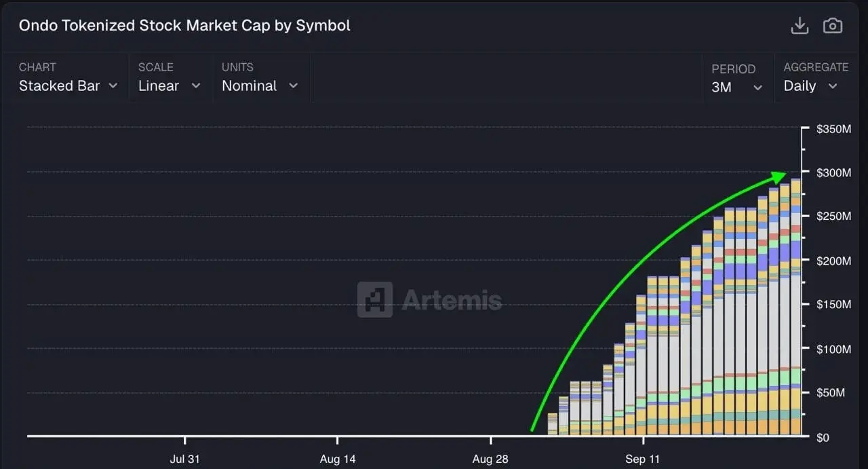Screen dimensions: 868x469
Task: Click the green arrow head annotation
Action: (x=778, y=176)
